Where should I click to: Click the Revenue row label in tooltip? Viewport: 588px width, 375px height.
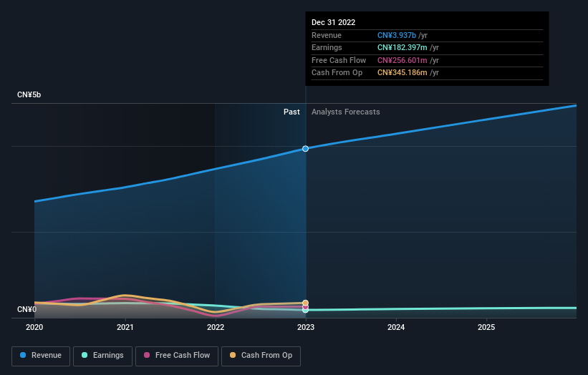(327, 35)
